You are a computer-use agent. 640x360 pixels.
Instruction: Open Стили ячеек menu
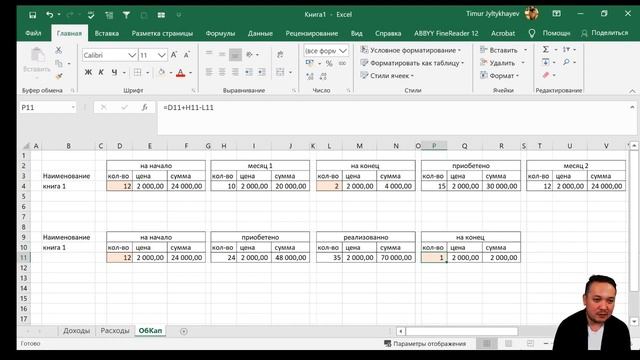pos(387,76)
